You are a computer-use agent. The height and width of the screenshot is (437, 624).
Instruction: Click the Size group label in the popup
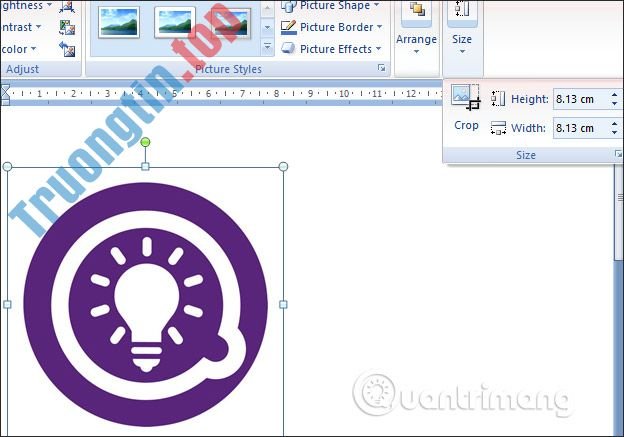coord(526,155)
